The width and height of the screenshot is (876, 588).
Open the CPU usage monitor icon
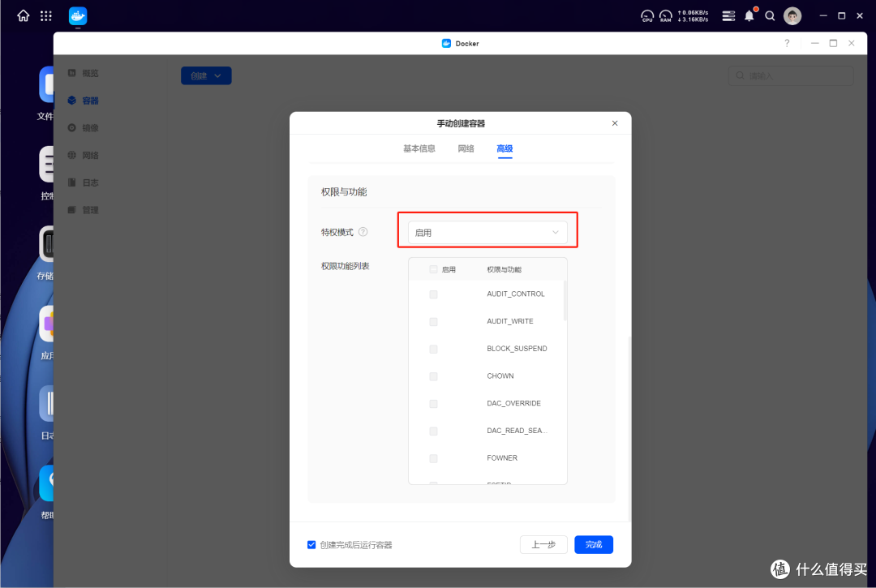pos(647,15)
